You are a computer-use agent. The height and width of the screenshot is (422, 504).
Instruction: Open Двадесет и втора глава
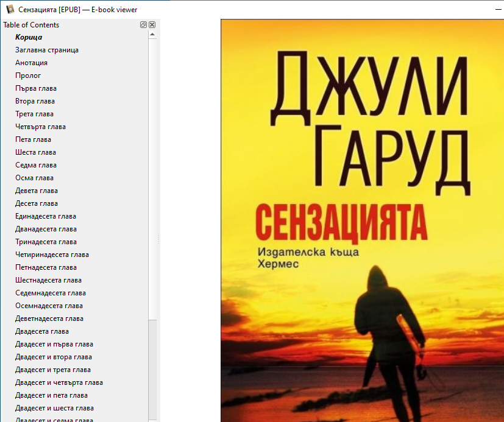coord(54,357)
